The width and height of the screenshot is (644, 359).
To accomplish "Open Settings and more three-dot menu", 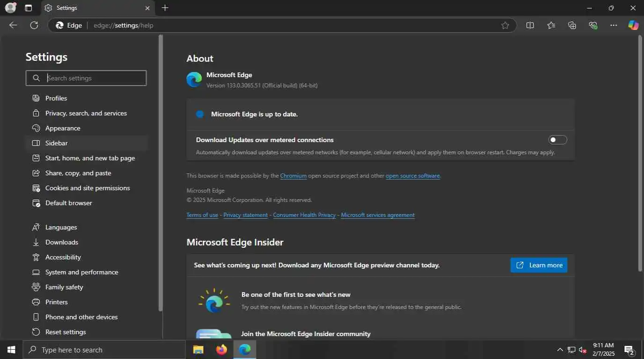I will pyautogui.click(x=614, y=25).
